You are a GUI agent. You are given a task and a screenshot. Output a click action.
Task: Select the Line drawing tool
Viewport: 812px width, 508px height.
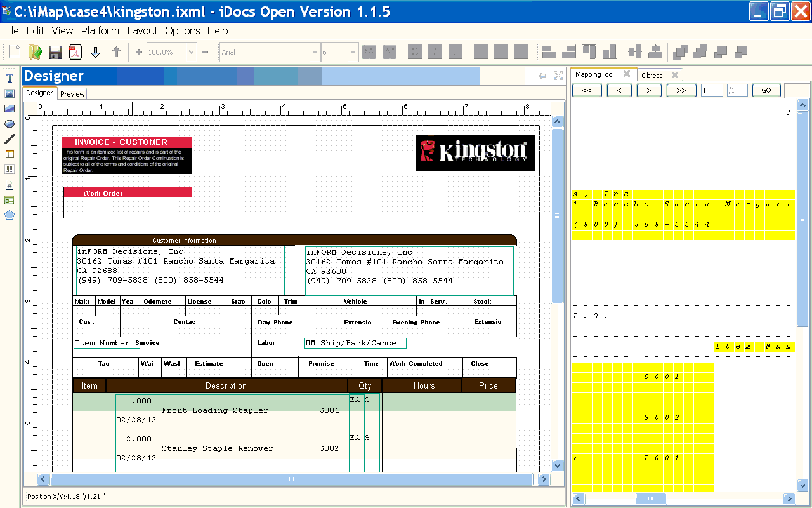(x=9, y=138)
